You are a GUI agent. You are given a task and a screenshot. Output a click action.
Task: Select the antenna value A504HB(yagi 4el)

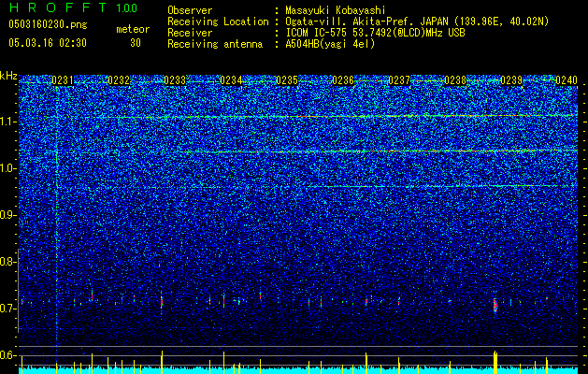(x=330, y=44)
